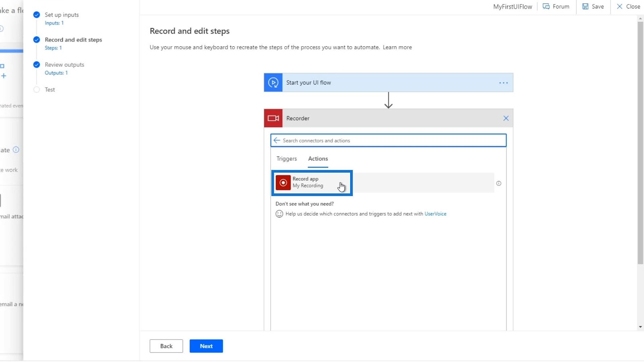Click the Save floppy disk icon
Image resolution: width=644 pixels, height=362 pixels.
(585, 6)
